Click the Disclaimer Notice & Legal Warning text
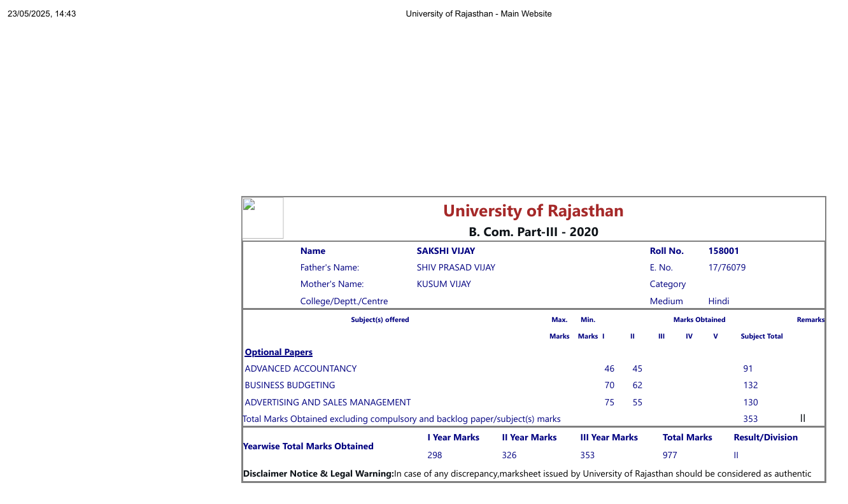This screenshot has width=848, height=504. [318, 473]
